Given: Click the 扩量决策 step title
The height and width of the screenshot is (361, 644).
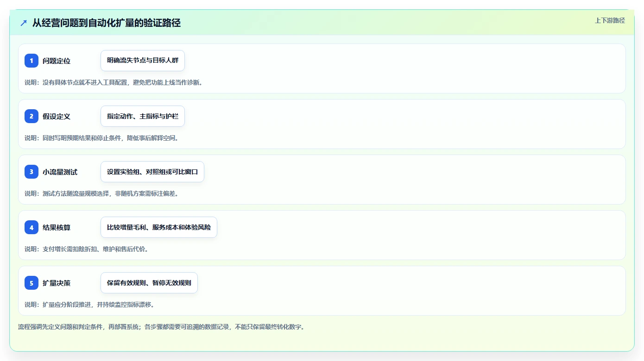Looking at the screenshot, I should coord(57,283).
